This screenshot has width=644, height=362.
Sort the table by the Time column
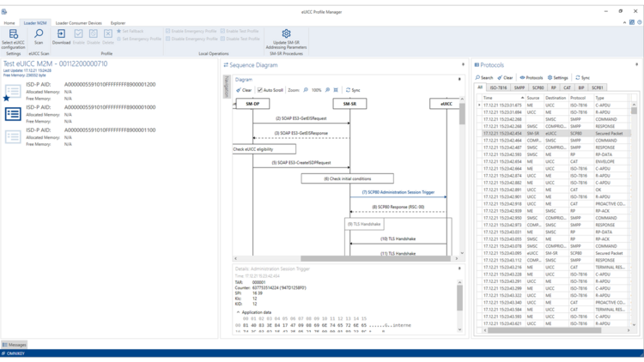point(503,98)
